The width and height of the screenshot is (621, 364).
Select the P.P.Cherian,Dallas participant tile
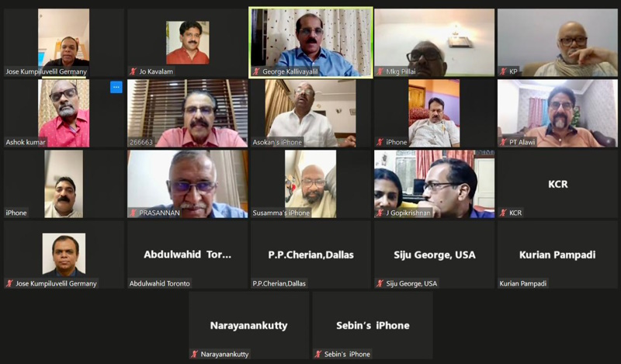[x=311, y=255]
